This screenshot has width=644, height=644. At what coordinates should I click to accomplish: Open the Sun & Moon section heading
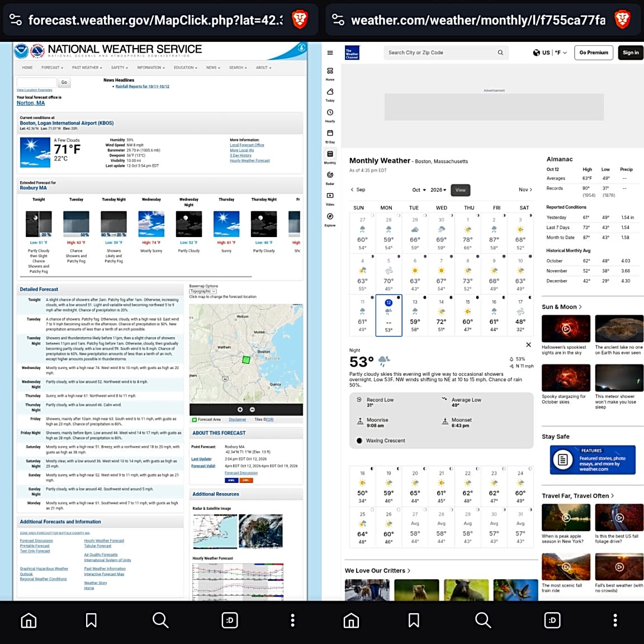point(561,307)
